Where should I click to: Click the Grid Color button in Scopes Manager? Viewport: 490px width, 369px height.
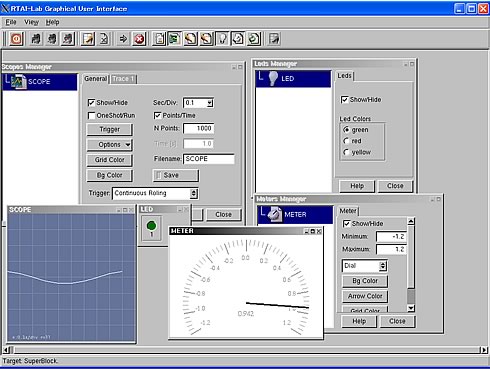click(109, 160)
